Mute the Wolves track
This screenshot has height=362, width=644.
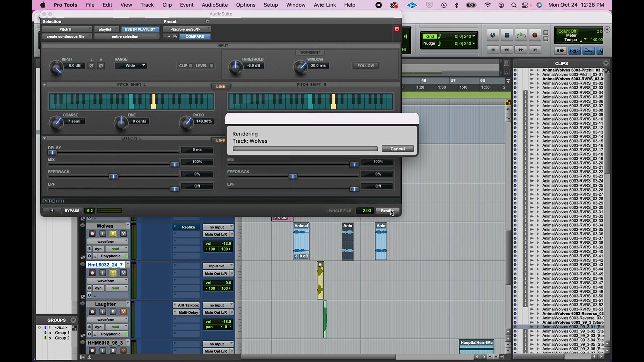(123, 234)
